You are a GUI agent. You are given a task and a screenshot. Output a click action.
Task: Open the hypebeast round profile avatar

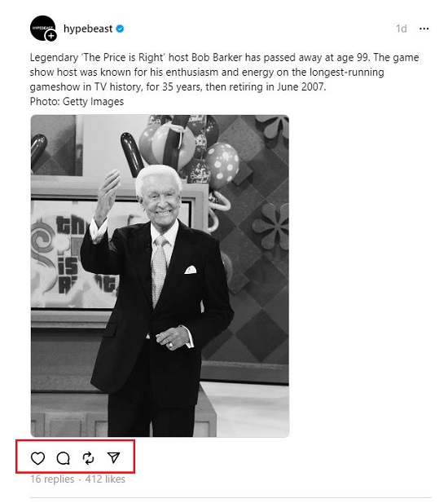tap(43, 29)
